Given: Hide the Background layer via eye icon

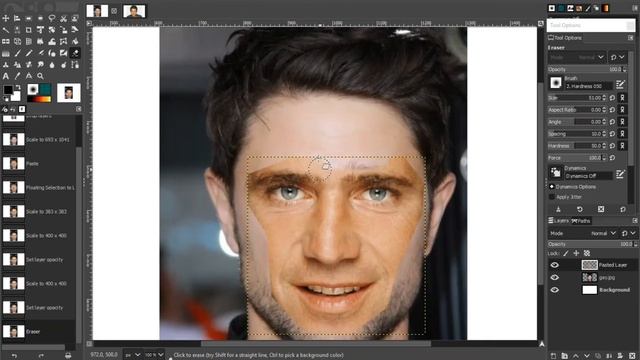Looking at the screenshot, I should coord(554,290).
